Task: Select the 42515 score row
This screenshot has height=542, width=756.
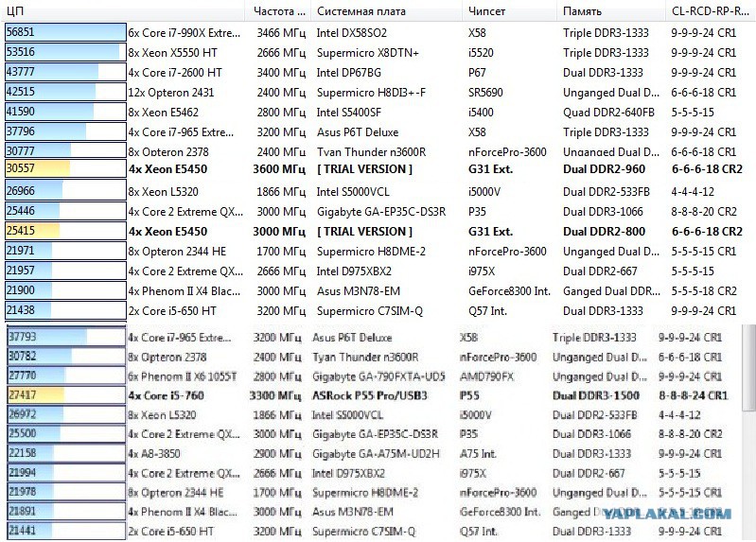Action: [371, 92]
